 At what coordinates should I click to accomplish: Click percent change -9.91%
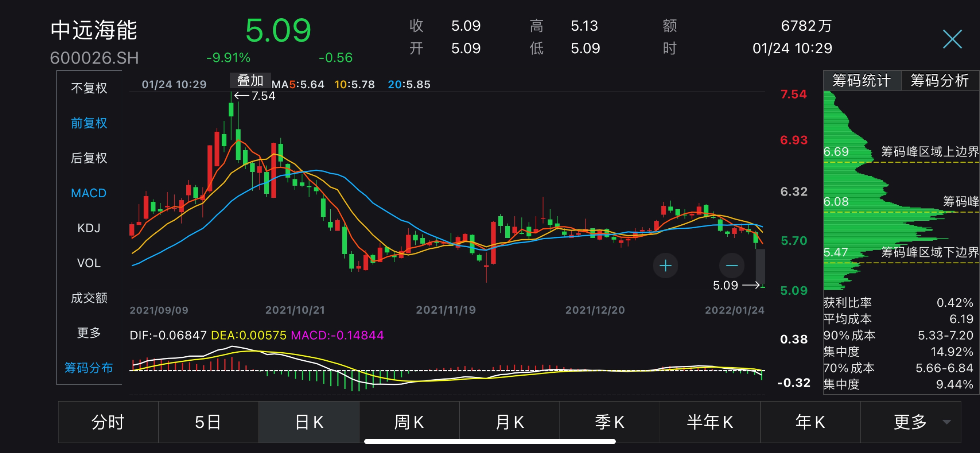pyautogui.click(x=228, y=58)
